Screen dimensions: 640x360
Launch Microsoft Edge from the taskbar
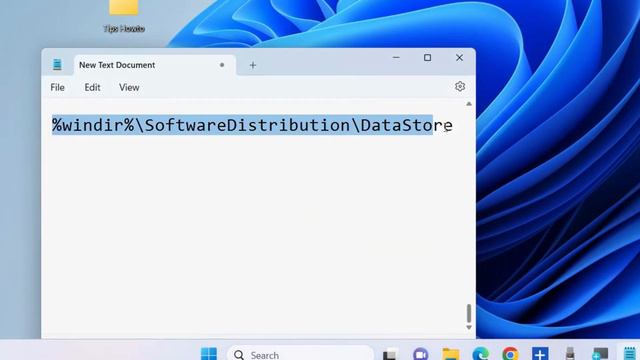coord(481,354)
